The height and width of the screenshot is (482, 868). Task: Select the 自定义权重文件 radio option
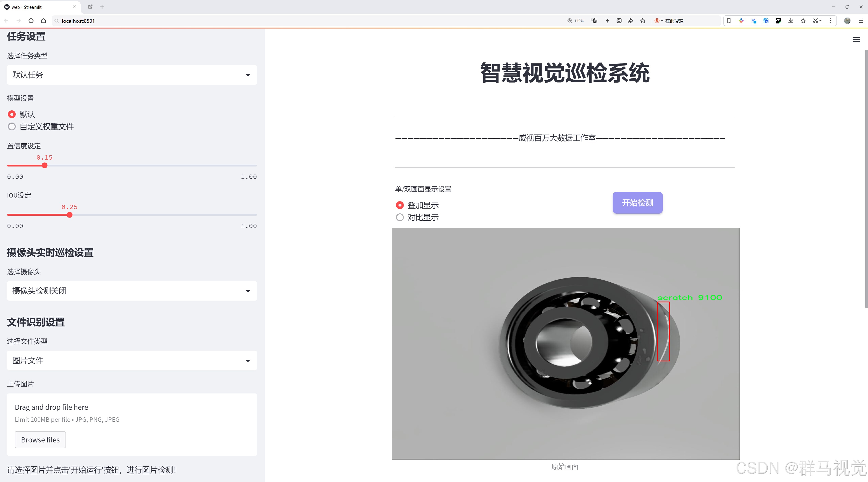coord(12,127)
